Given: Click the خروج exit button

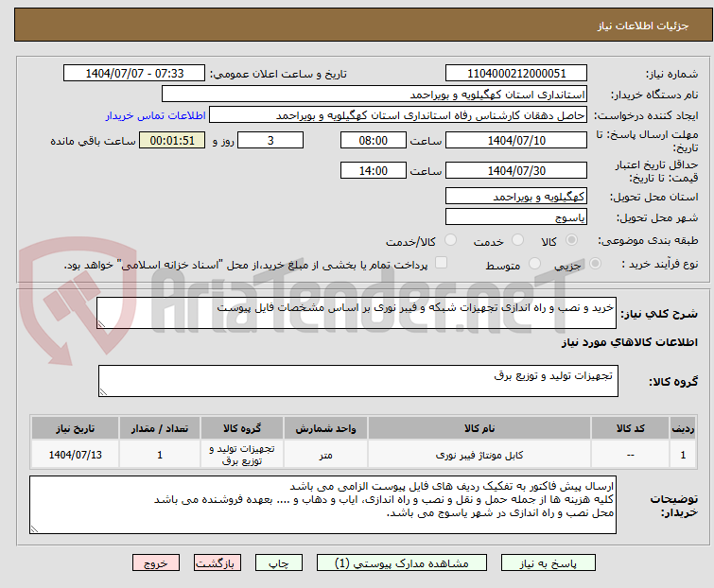Looking at the screenshot, I should click(156, 563).
